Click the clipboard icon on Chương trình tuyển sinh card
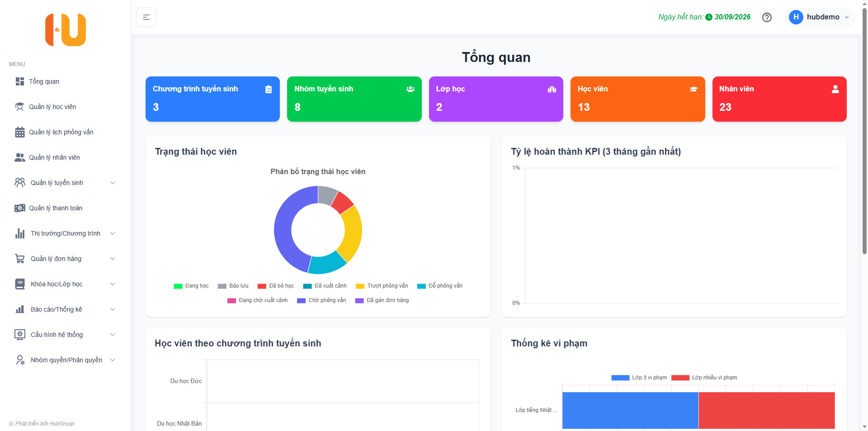The height and width of the screenshot is (431, 868). [x=269, y=89]
